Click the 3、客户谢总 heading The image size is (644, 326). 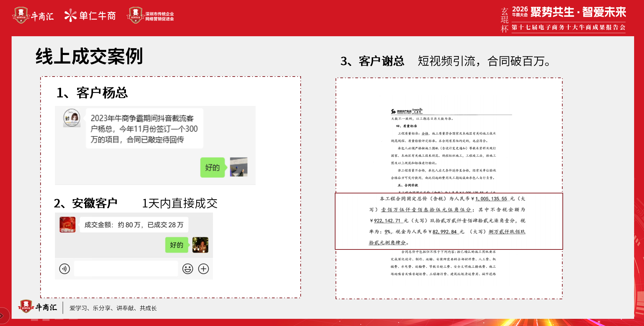coord(372,61)
